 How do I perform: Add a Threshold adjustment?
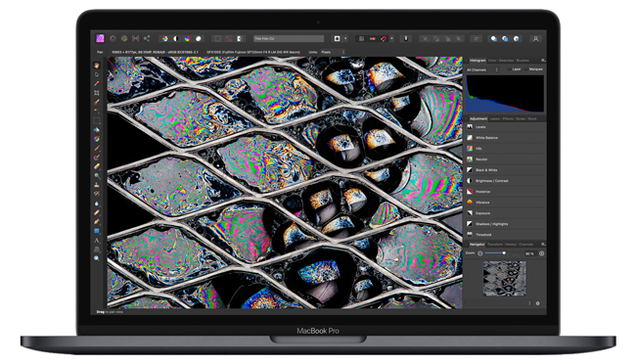click(505, 235)
